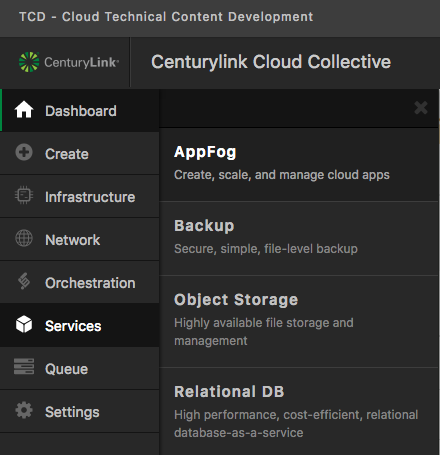Click the Dashboard home icon
The width and height of the screenshot is (440, 455).
[x=24, y=110]
